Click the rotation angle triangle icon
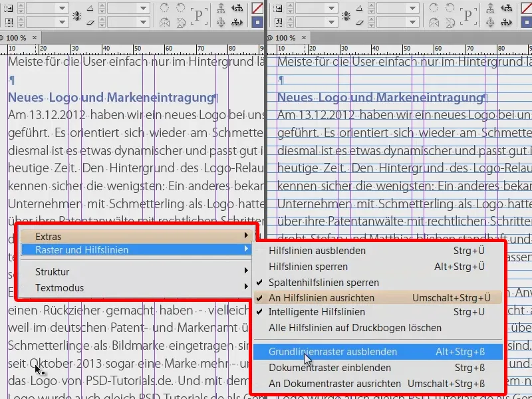This screenshot has height=399, width=532. coord(90,8)
